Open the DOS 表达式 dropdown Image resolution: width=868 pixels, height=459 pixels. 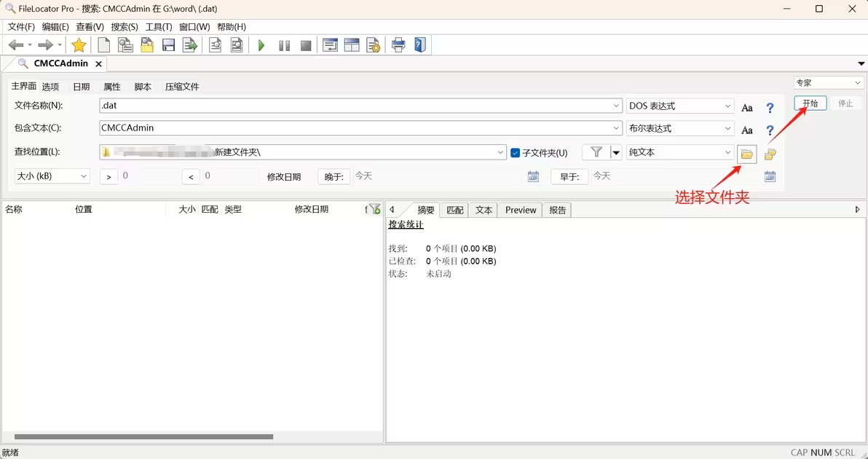[728, 106]
